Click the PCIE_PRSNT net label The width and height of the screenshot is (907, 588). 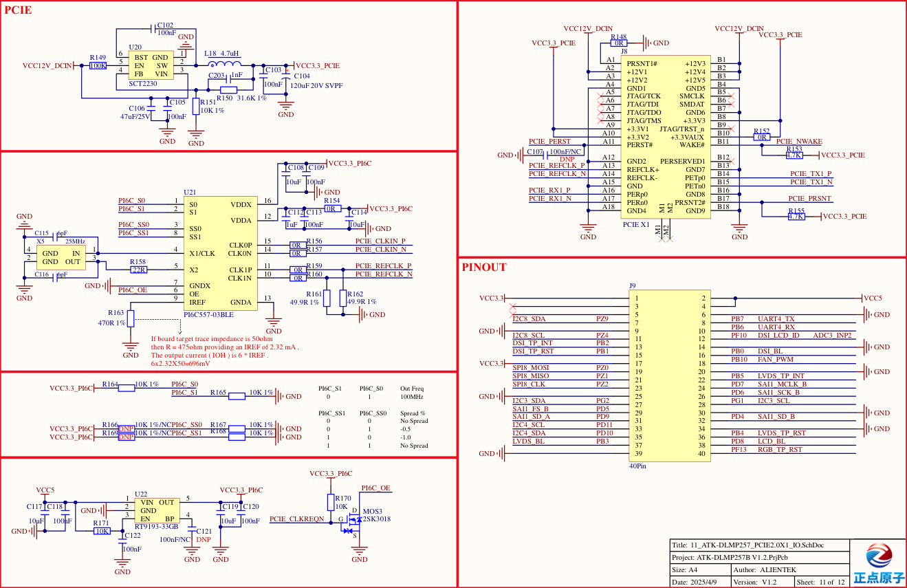click(809, 198)
